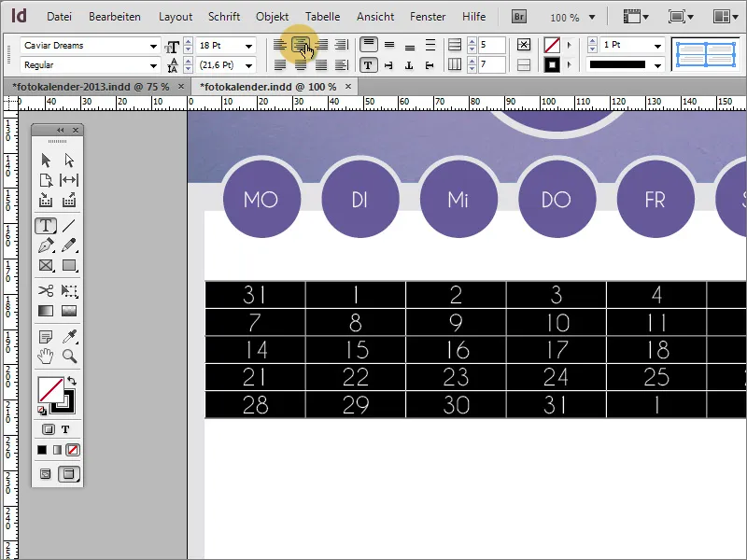Apply None color button
The image size is (747, 560).
pyautogui.click(x=73, y=450)
